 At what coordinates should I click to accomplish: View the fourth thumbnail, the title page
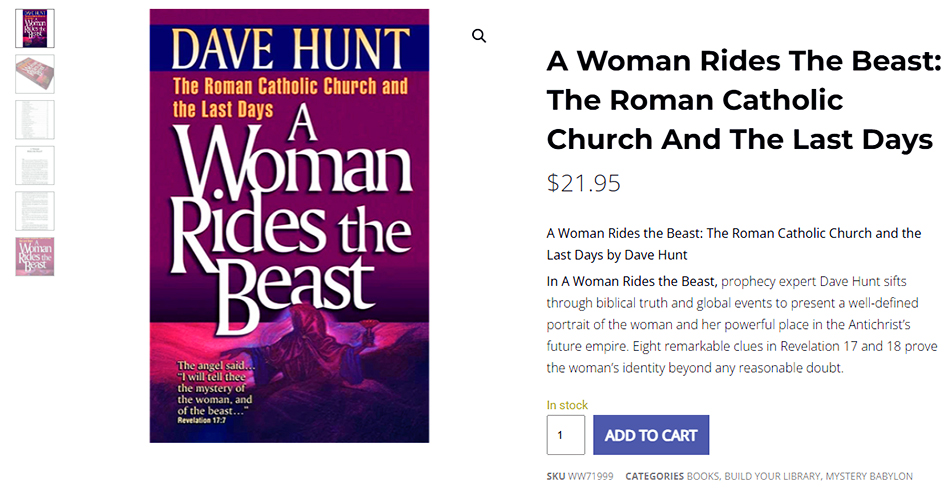coord(35,165)
